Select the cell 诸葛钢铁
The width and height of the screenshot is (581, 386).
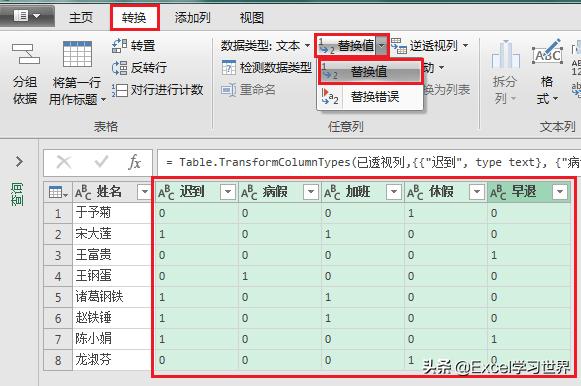(112, 297)
